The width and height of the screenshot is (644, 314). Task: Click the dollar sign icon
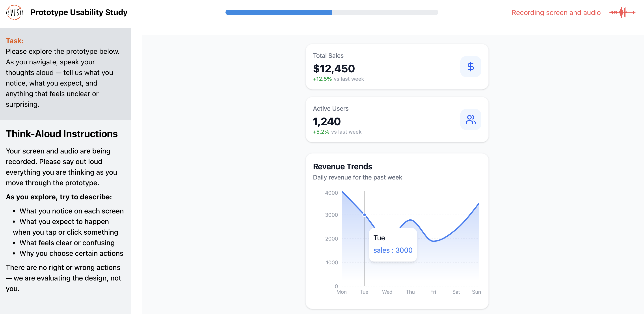click(x=470, y=67)
